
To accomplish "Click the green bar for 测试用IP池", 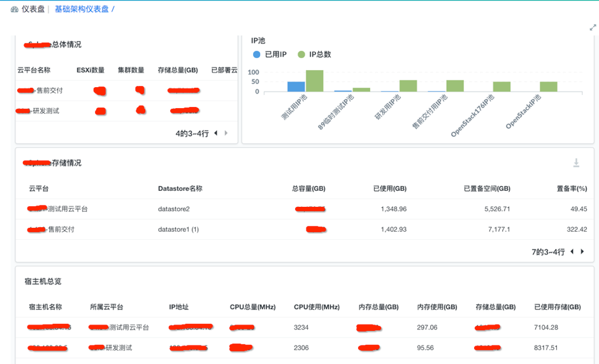I will (314, 81).
